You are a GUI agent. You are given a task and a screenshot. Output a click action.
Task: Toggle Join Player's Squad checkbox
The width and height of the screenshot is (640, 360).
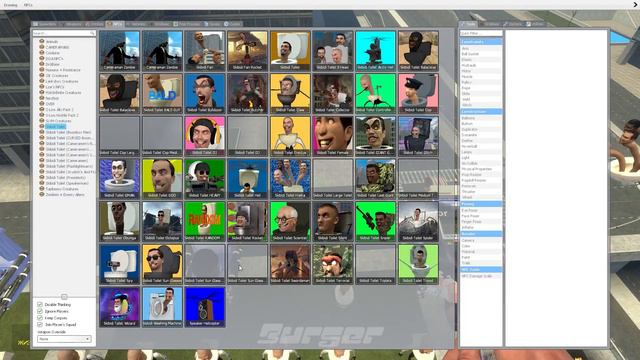pos(40,324)
